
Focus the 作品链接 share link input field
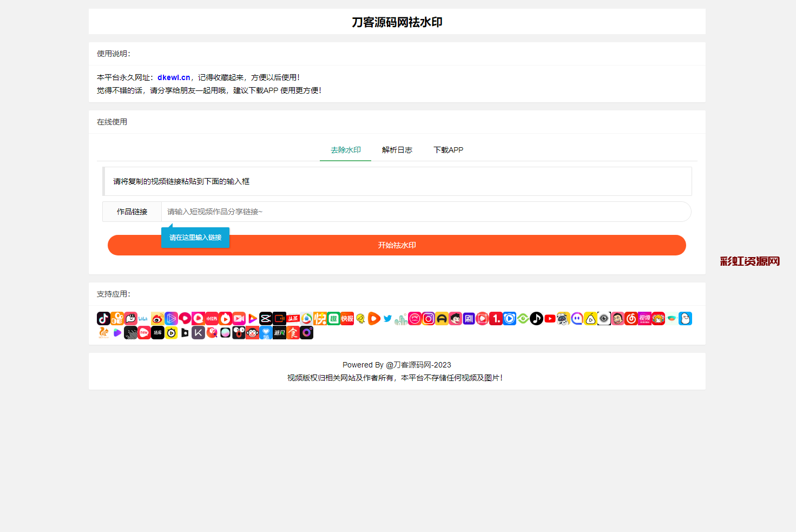(x=425, y=212)
